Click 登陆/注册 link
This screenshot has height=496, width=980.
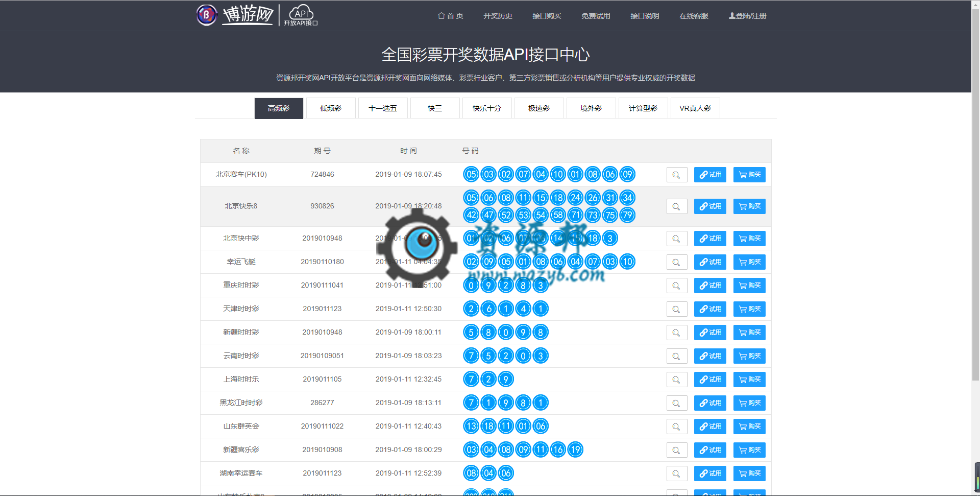coord(747,16)
